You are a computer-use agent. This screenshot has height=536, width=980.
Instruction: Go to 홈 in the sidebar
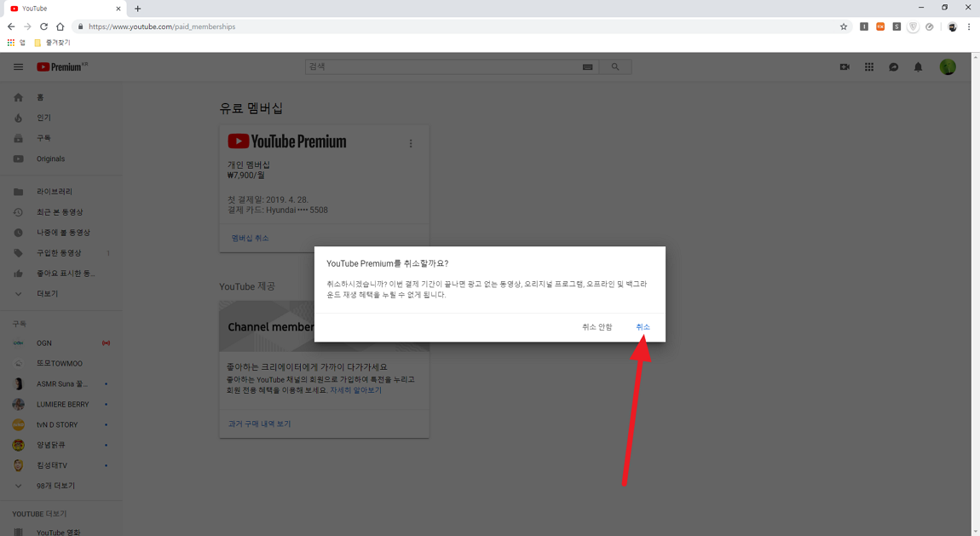point(61,97)
